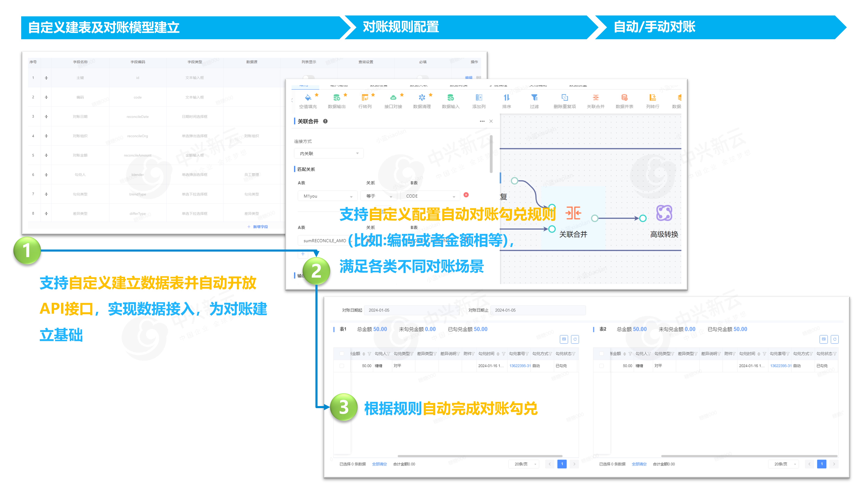Image resolution: width=868 pixels, height=488 pixels.
Task: Pick the 添加列 add column tool
Action: (x=479, y=98)
